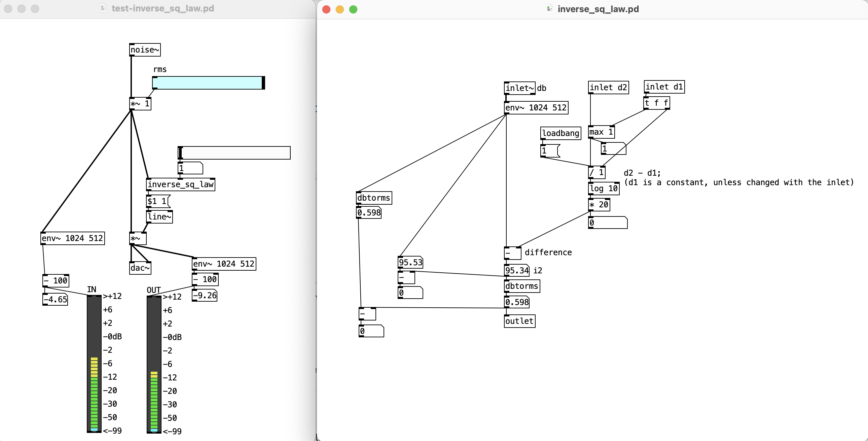This screenshot has width=868, height=441.
Task: Click the message box 1 below loadbang
Action: click(550, 151)
